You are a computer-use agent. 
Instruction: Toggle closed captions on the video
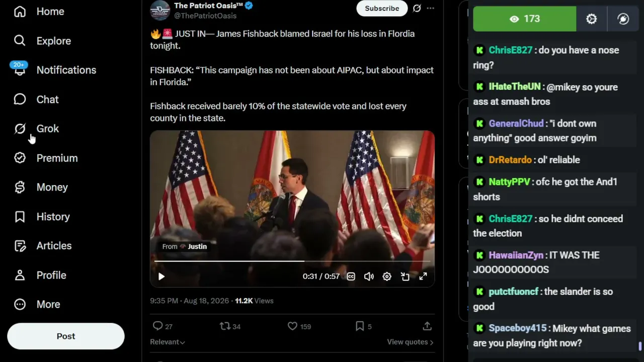(x=351, y=277)
